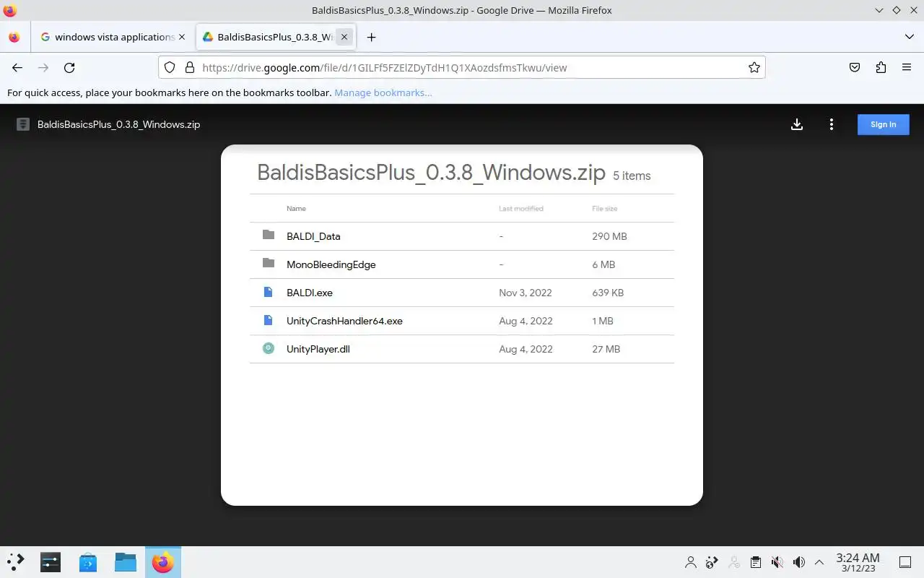Sort by the Last modified column header
924x578 pixels.
click(x=521, y=208)
